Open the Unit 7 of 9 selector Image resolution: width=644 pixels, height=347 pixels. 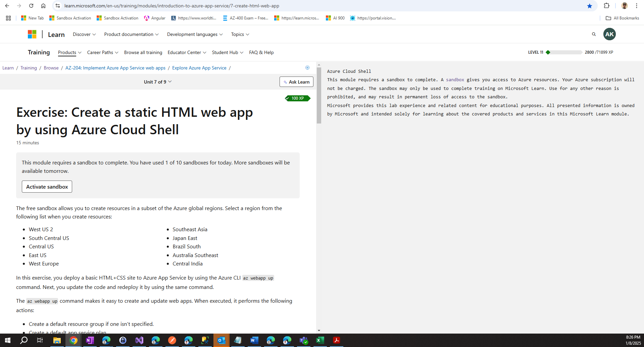coord(158,82)
